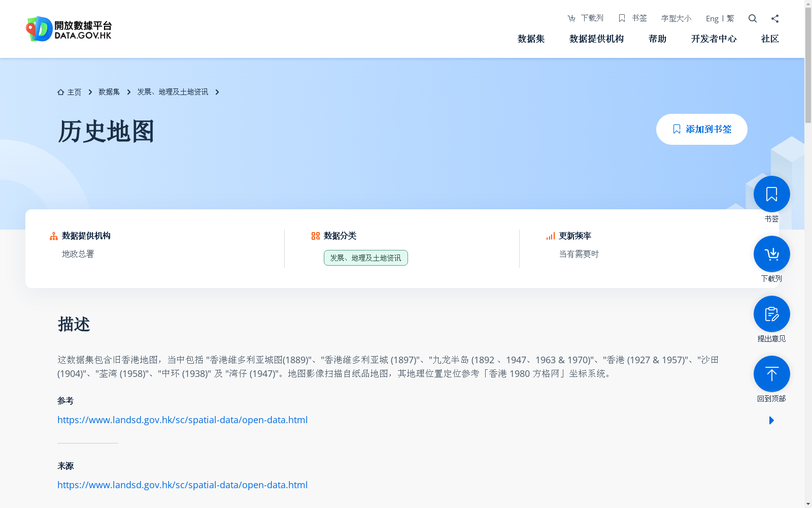Click the home icon in breadcrumb
This screenshot has height=508, width=812.
61,92
